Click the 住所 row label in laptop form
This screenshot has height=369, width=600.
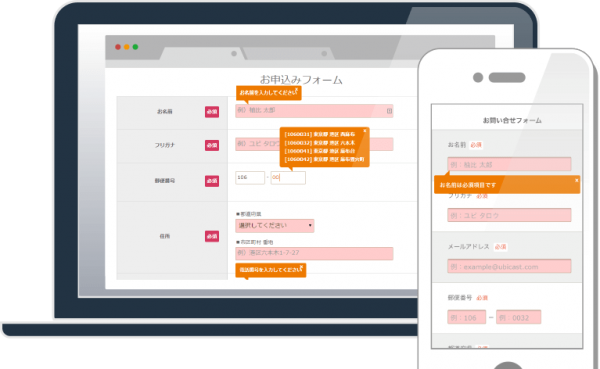click(x=165, y=236)
